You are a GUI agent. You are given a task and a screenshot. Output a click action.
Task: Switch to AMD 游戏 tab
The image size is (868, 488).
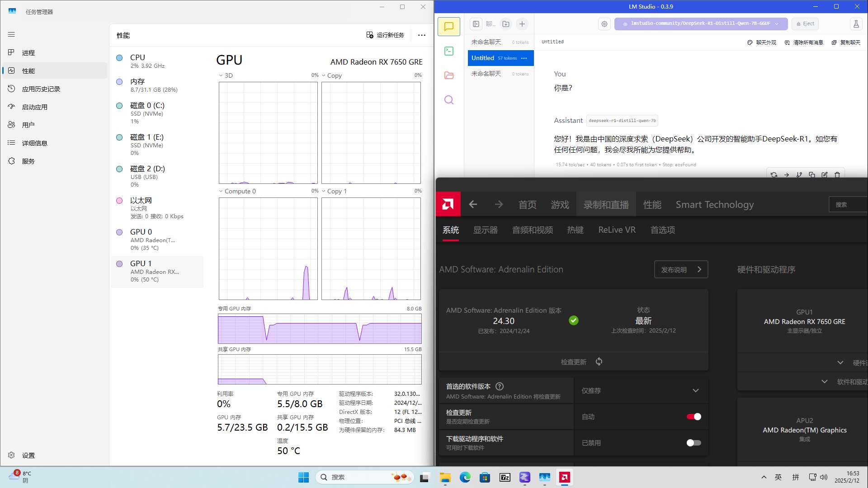tap(560, 205)
